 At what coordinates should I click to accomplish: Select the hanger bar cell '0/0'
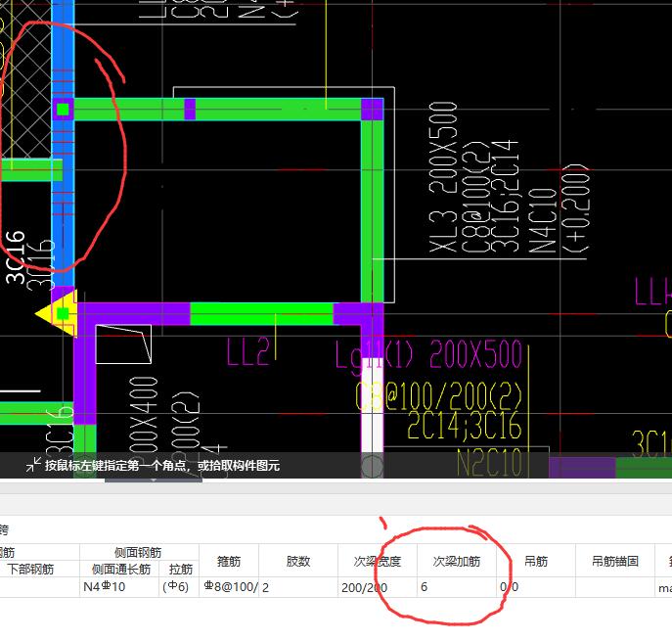(x=536, y=587)
